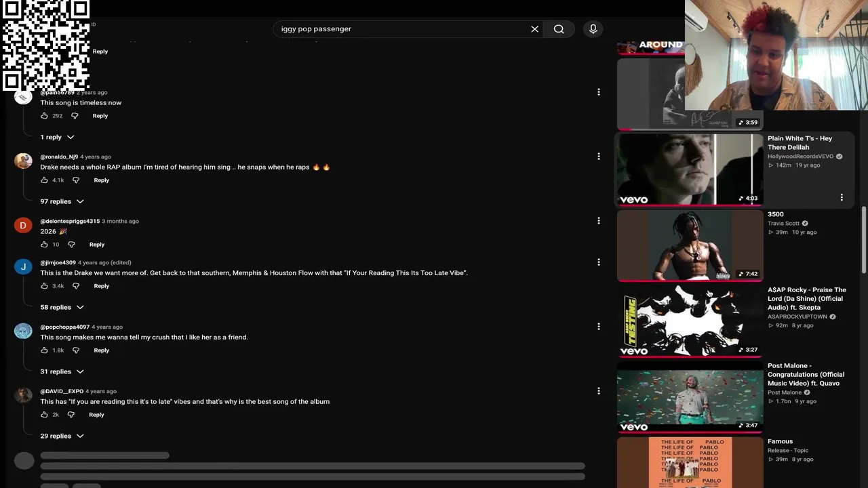The width and height of the screenshot is (868, 488).
Task: Reply to @ronaldo_Nj9's comment
Action: pyautogui.click(x=102, y=180)
